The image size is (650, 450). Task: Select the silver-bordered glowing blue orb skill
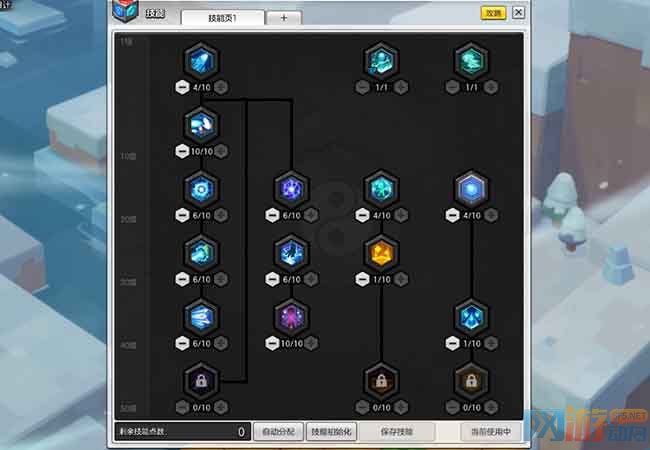click(471, 189)
